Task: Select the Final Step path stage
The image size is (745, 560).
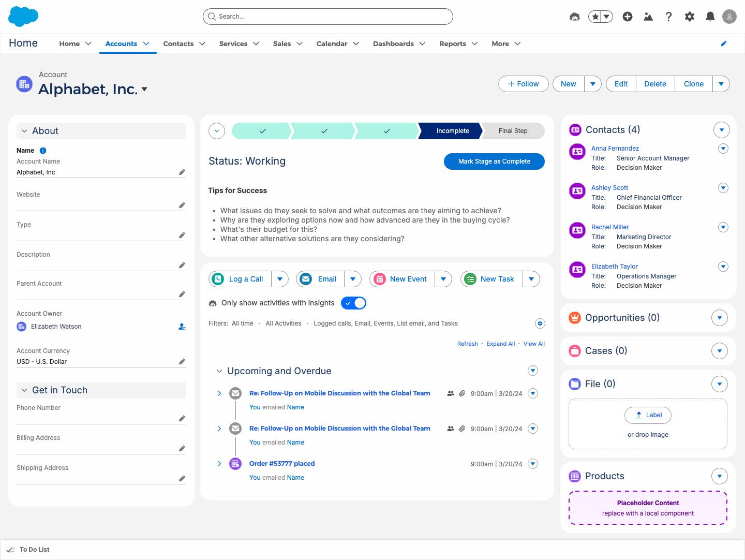Action: click(x=513, y=131)
